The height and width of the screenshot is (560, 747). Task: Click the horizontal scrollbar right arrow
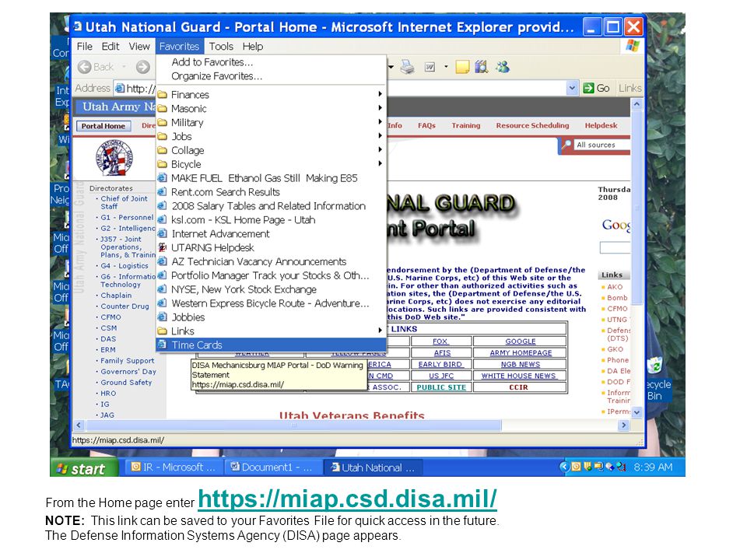[x=623, y=425]
